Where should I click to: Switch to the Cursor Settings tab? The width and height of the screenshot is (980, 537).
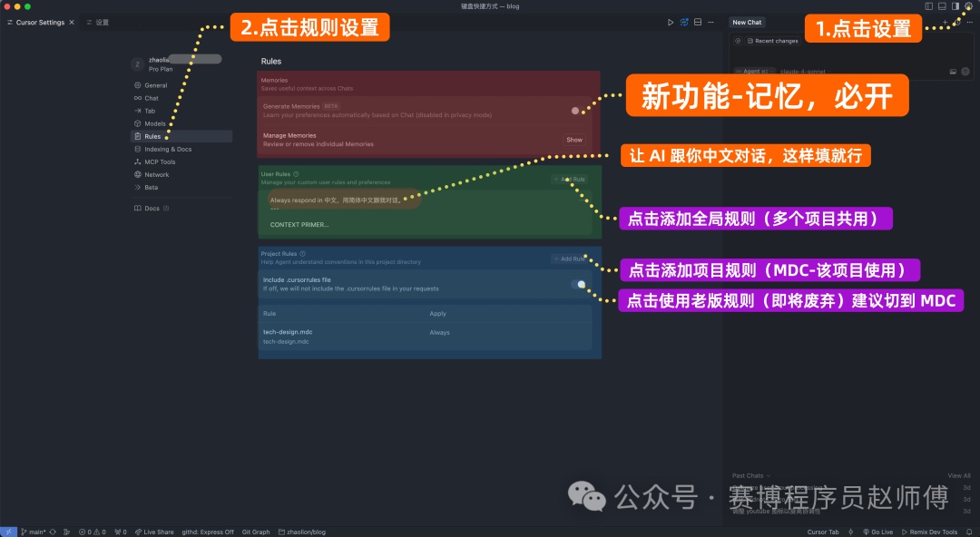[x=40, y=23]
